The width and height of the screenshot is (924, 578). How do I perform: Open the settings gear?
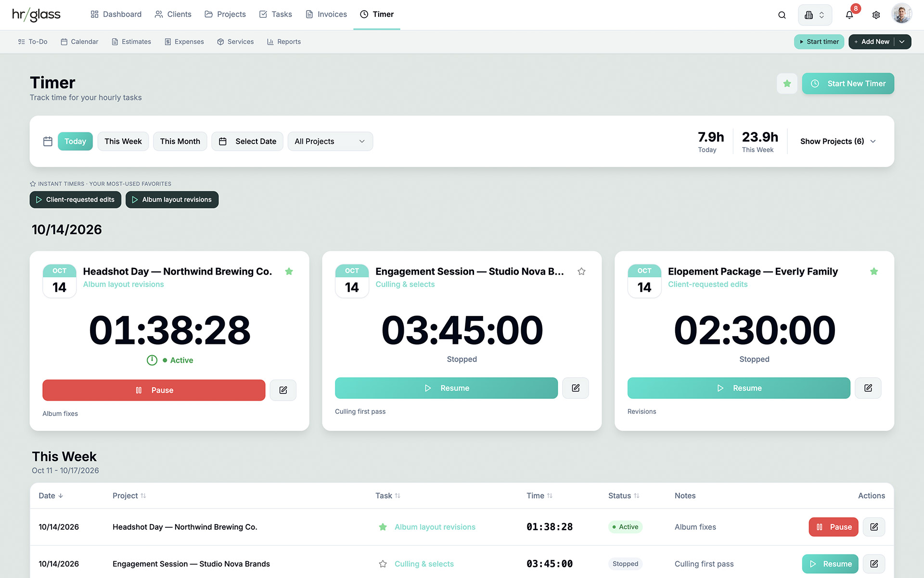coord(876,15)
